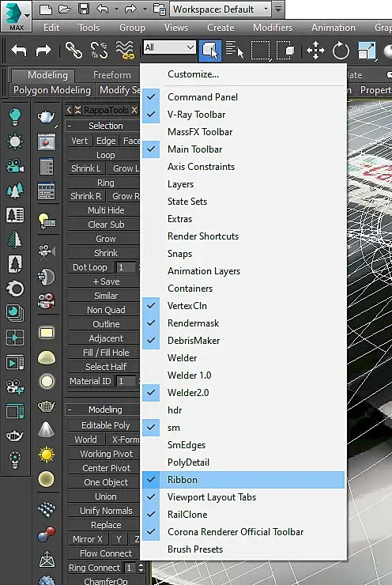Click the Save File floppy icon
Viewport: 392px width, 585px height.
coord(84,9)
